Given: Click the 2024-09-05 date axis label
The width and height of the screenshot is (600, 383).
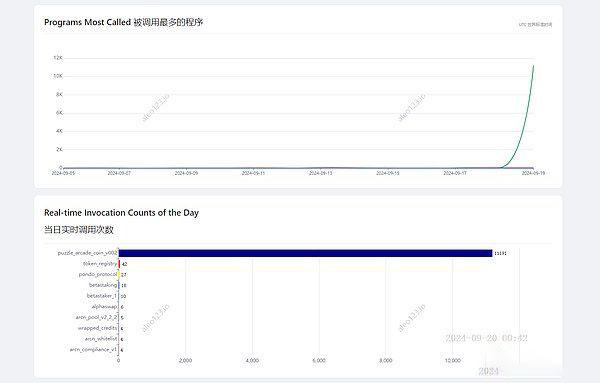Looking at the screenshot, I should [63, 173].
